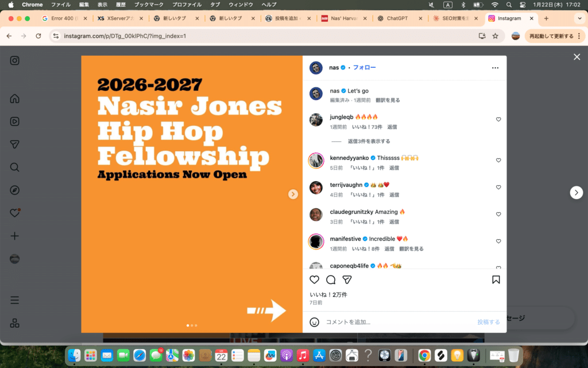Open new tab with plus button
Screen dimensions: 588x368
tap(546, 18)
